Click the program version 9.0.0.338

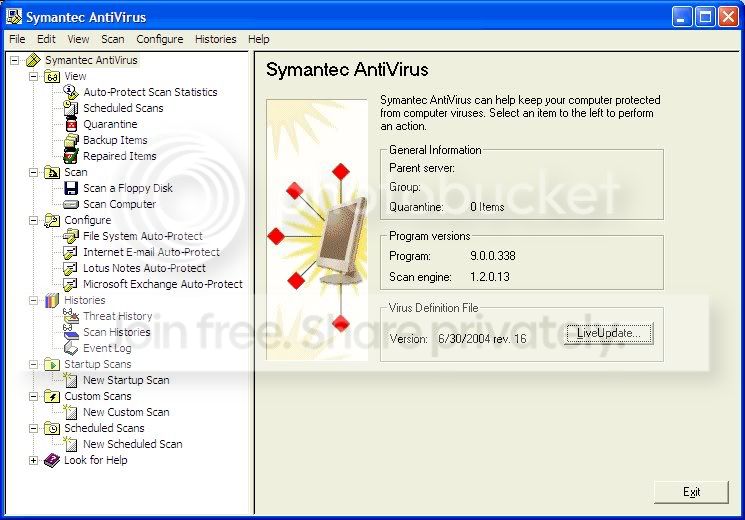click(493, 256)
